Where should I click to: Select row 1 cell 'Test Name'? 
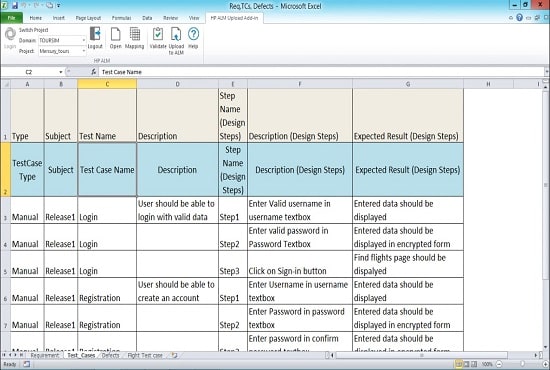tap(107, 115)
